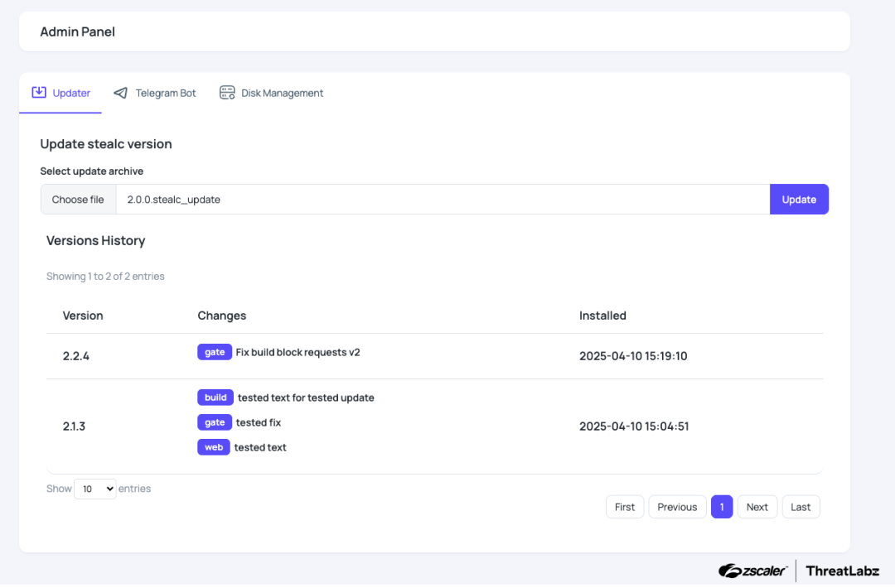
Task: Click the Update button
Action: (798, 199)
